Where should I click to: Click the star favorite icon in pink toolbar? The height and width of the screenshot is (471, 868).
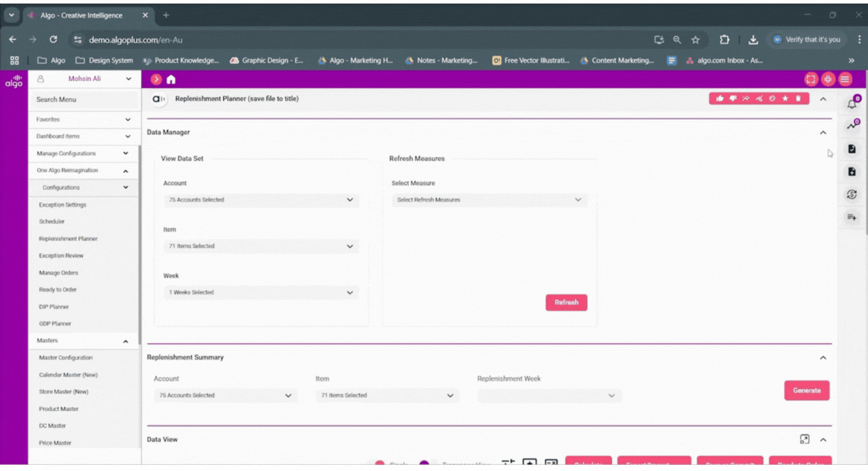coord(785,99)
